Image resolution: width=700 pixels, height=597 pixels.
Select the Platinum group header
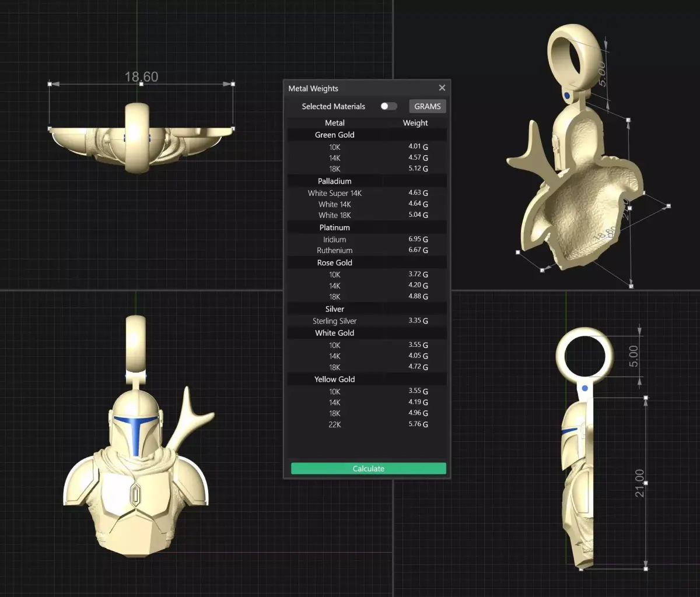point(367,227)
